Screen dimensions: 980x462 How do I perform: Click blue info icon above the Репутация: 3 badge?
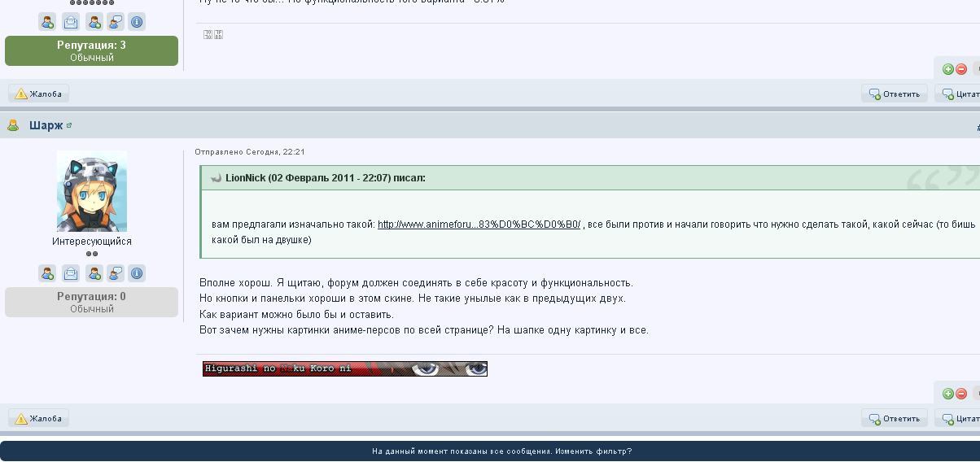(137, 22)
